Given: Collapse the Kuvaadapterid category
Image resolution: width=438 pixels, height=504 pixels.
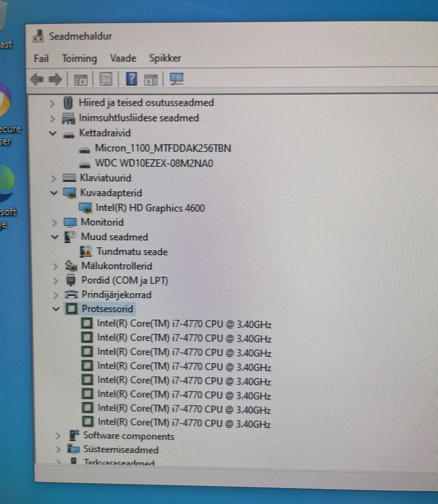Looking at the screenshot, I should click(54, 193).
